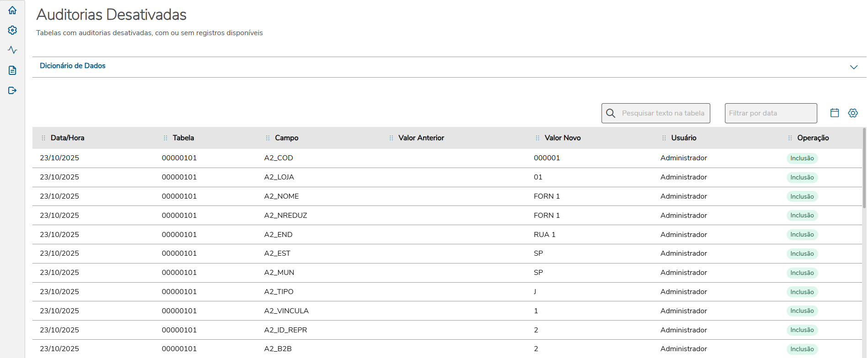Expand the Dicionário de Dados section chevron
Viewport: 868px width, 358px height.
coord(853,67)
